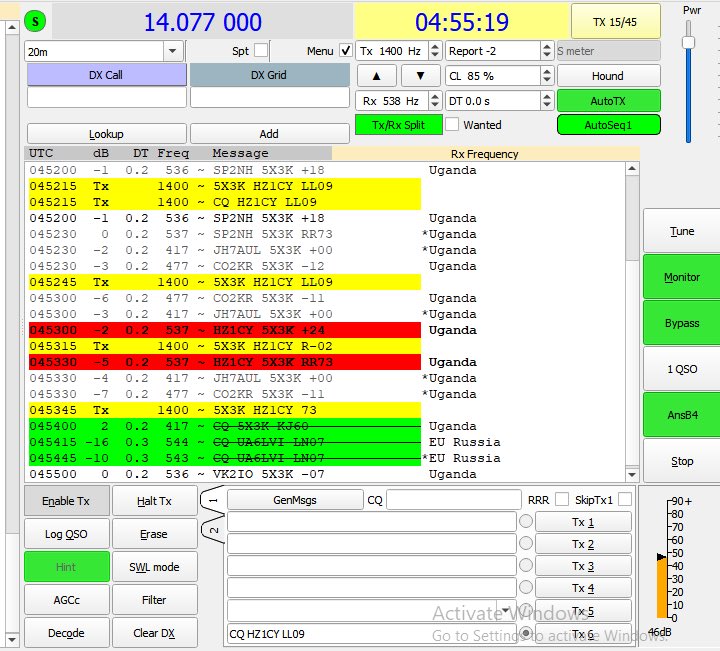Click the Erase button

coord(155,533)
